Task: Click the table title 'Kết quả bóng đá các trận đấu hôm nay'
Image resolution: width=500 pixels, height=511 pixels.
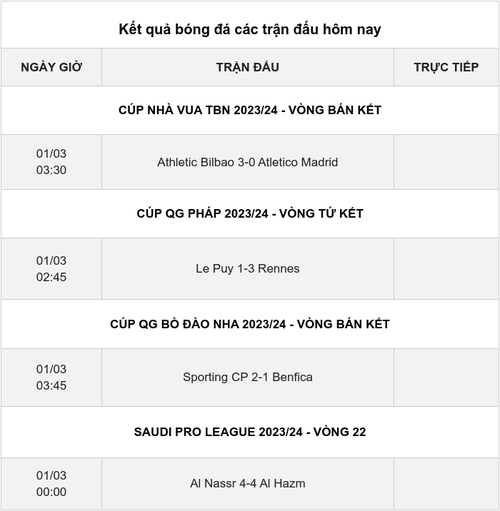Action: point(250,29)
